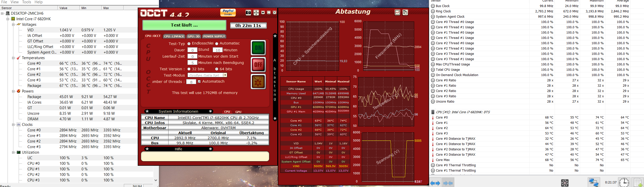This screenshot has height=187, width=644.
Task: Select the CPU : OCCT tab
Action: click(x=153, y=36)
